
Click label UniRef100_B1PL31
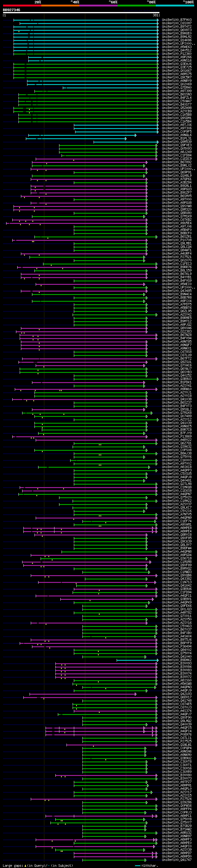(x=177, y=139)
